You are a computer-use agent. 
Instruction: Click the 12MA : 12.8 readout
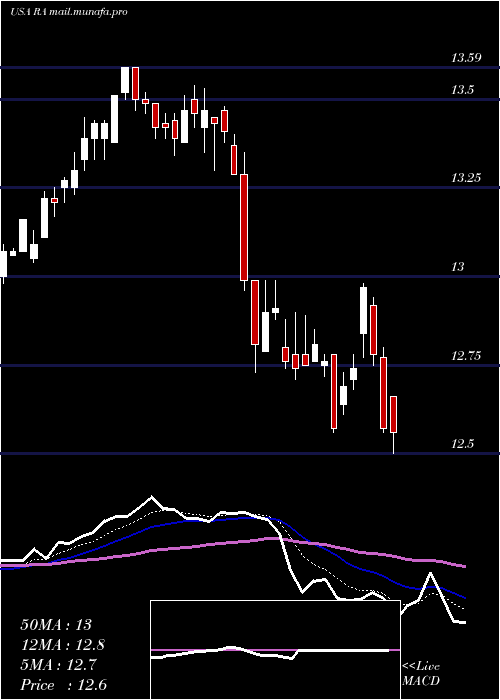point(65,645)
